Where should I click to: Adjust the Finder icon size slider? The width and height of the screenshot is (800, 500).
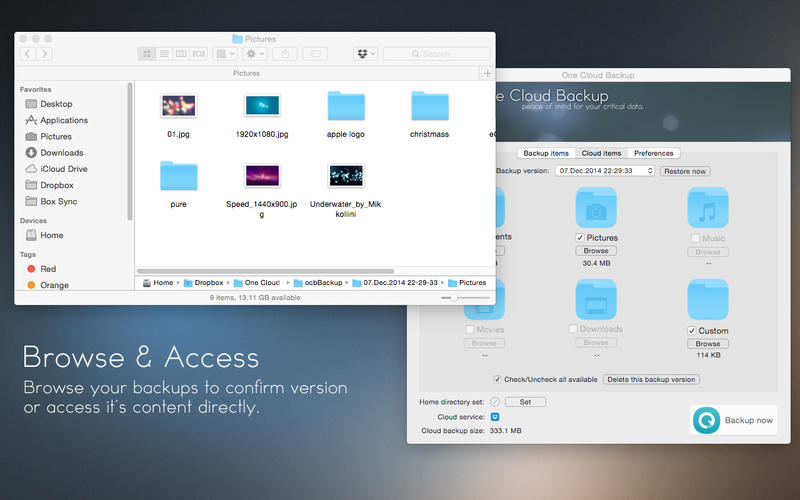pyautogui.click(x=455, y=298)
